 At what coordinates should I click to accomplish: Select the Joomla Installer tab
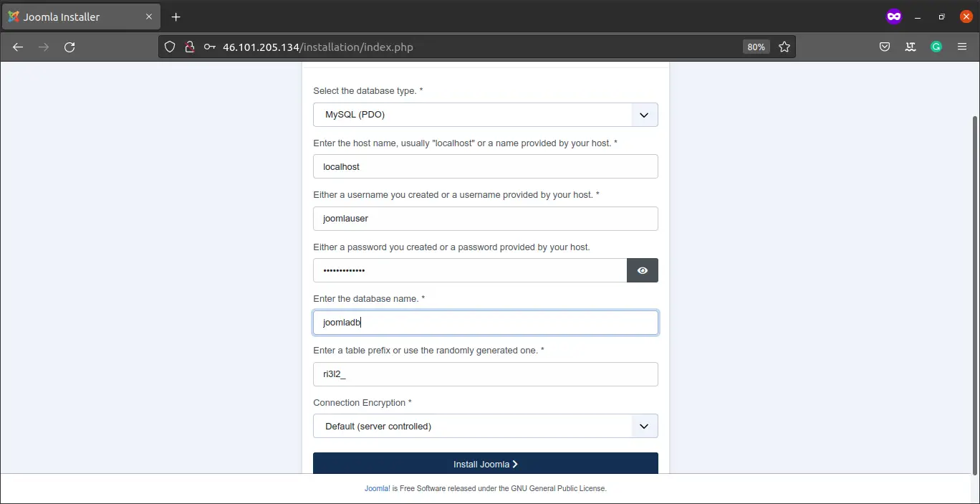(80, 16)
